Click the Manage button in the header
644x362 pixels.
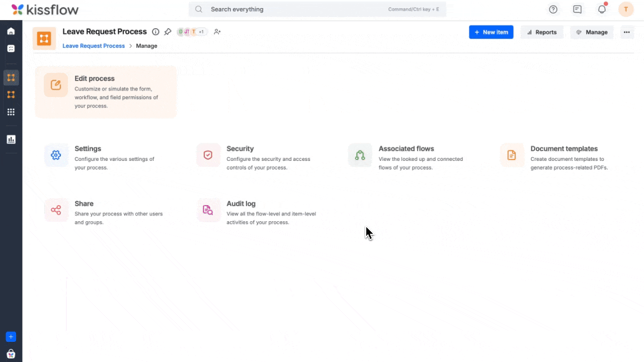(592, 32)
